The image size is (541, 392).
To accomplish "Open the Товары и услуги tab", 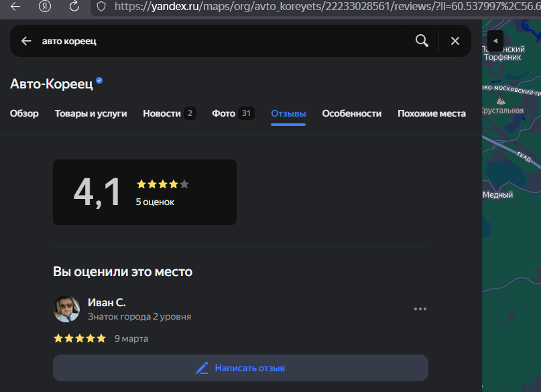I will [x=91, y=113].
